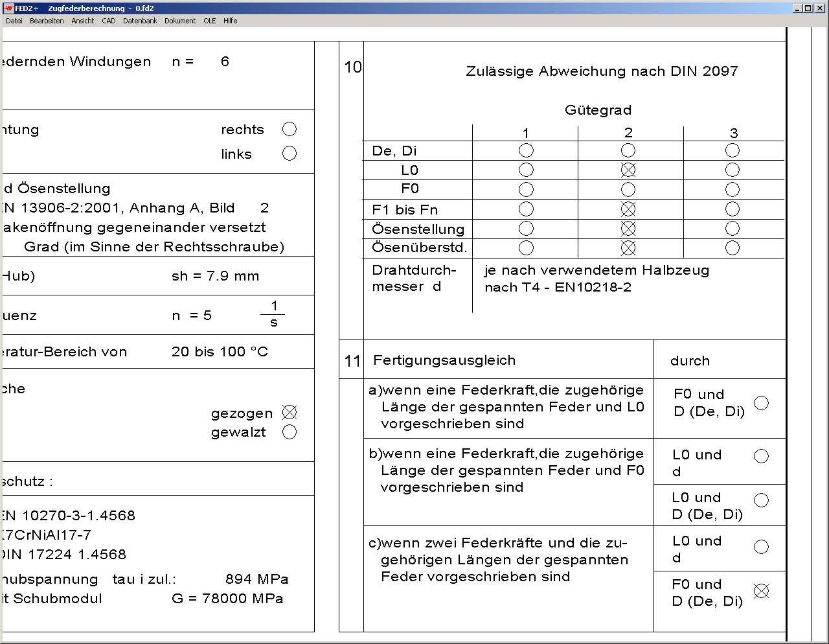Select the 'rechts' winding direction circle
Viewport: 829px width, 644px height.
click(290, 129)
